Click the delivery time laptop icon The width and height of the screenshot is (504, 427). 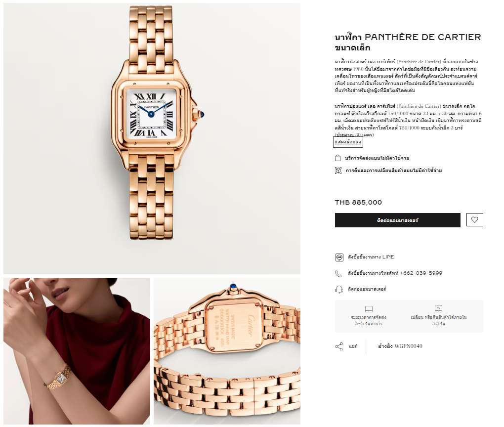[x=369, y=309]
